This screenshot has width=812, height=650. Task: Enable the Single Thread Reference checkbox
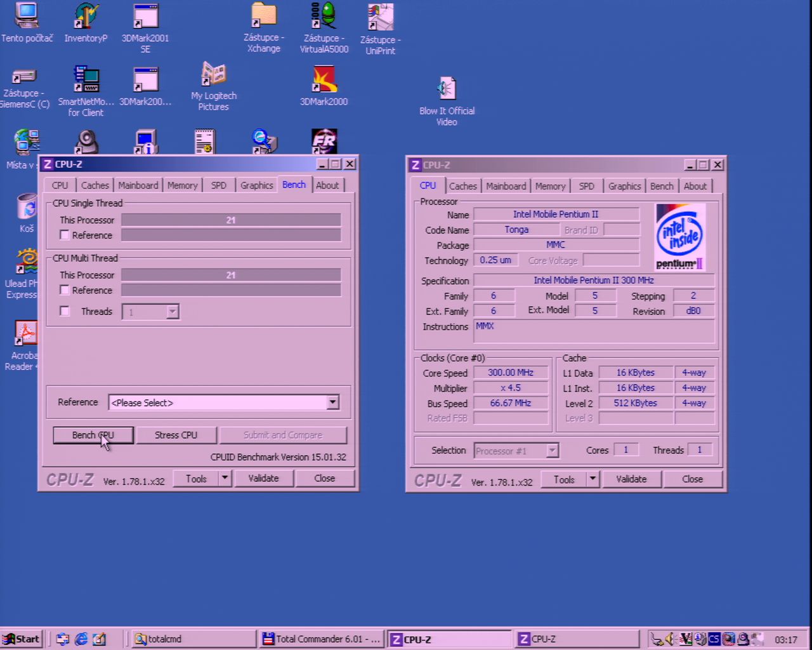(x=65, y=235)
